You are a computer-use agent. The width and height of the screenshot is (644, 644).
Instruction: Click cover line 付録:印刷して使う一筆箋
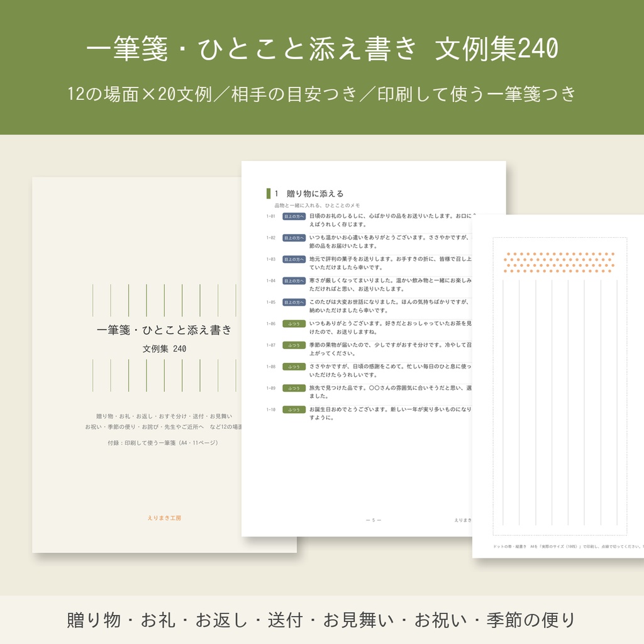coord(163,443)
